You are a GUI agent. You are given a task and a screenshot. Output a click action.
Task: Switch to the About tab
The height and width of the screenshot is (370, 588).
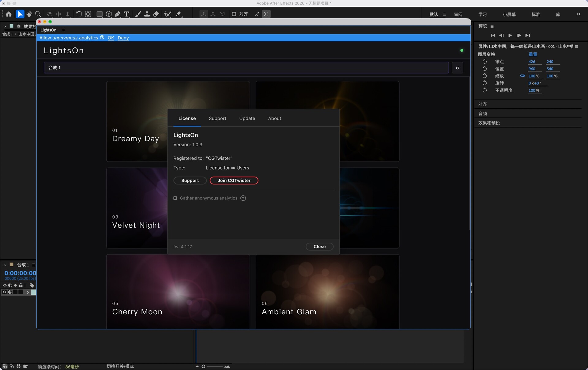coord(274,118)
